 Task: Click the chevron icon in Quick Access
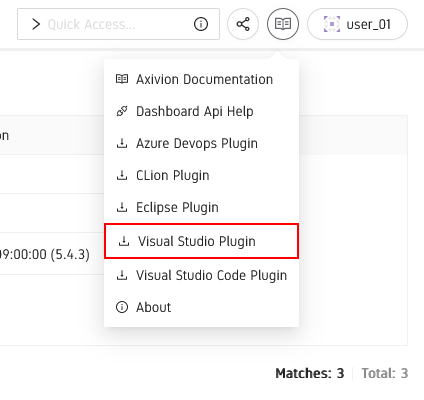coord(36,24)
